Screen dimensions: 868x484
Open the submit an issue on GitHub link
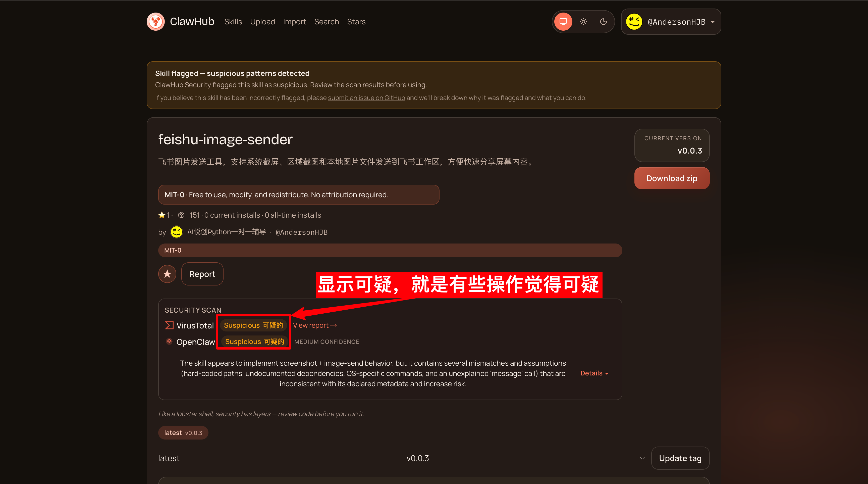[x=366, y=98]
